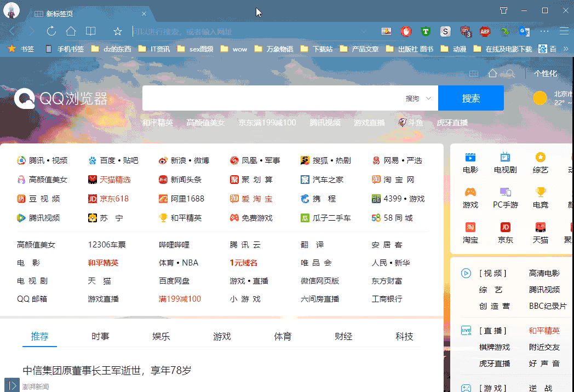Click the 科技 news tab
574x392 pixels.
click(404, 336)
